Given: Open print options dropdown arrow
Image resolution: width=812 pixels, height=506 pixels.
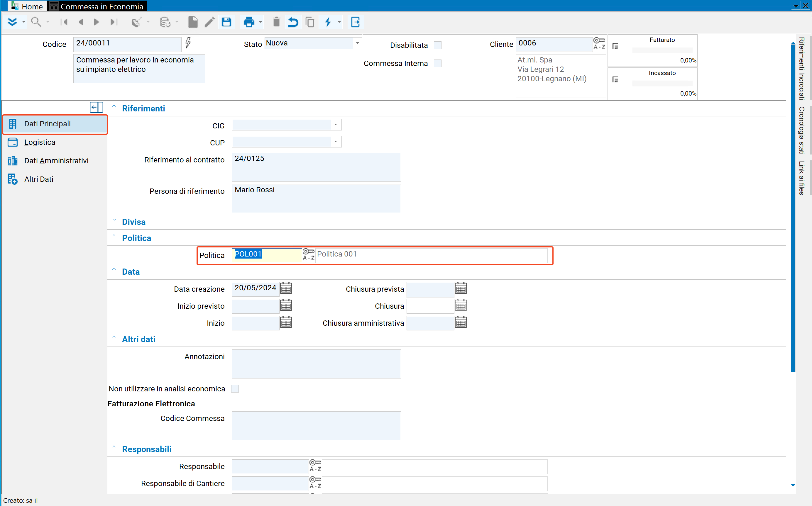Looking at the screenshot, I should (260, 22).
